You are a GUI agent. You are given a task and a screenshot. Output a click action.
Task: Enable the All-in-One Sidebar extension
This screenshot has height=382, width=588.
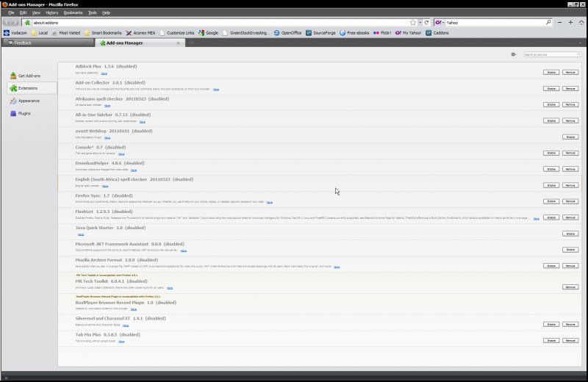point(551,120)
